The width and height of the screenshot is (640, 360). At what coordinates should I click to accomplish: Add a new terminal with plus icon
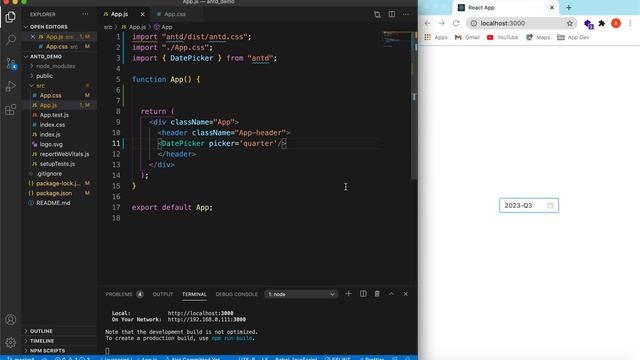coord(348,294)
